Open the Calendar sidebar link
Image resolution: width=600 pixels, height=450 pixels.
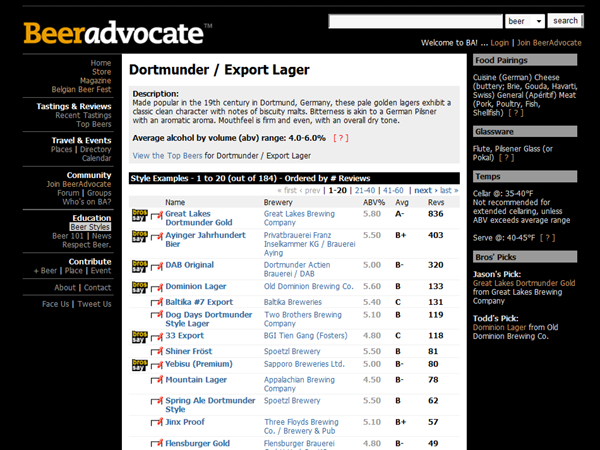pyautogui.click(x=96, y=158)
